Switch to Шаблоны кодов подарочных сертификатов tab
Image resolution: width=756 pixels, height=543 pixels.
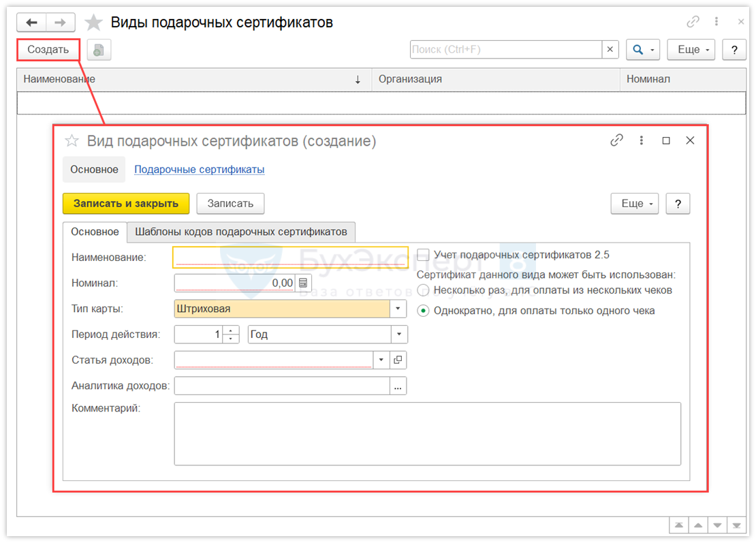[x=241, y=232]
